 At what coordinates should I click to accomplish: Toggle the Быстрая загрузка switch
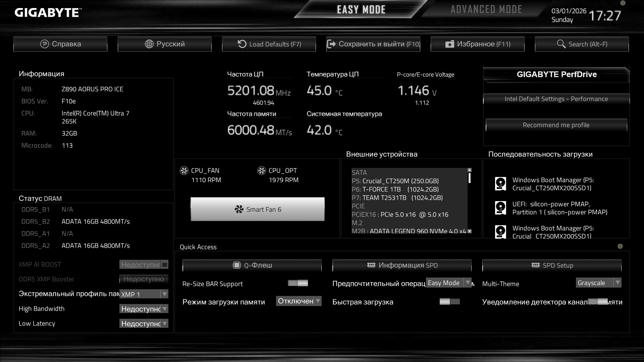(449, 302)
